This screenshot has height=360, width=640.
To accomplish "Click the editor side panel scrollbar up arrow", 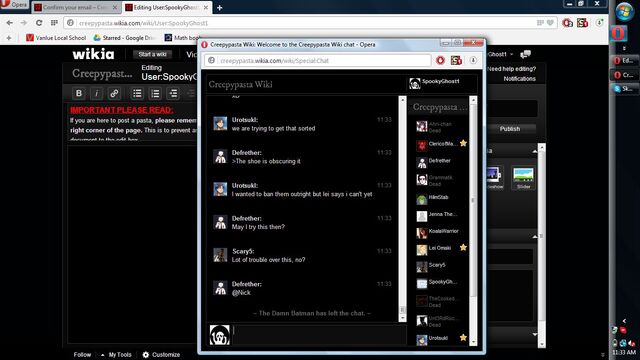I will pyautogui.click(x=542, y=147).
